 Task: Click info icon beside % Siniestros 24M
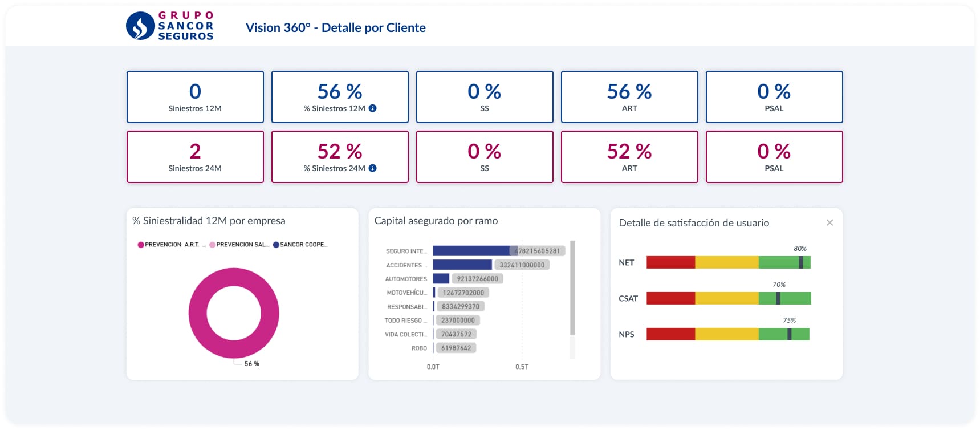pos(372,168)
